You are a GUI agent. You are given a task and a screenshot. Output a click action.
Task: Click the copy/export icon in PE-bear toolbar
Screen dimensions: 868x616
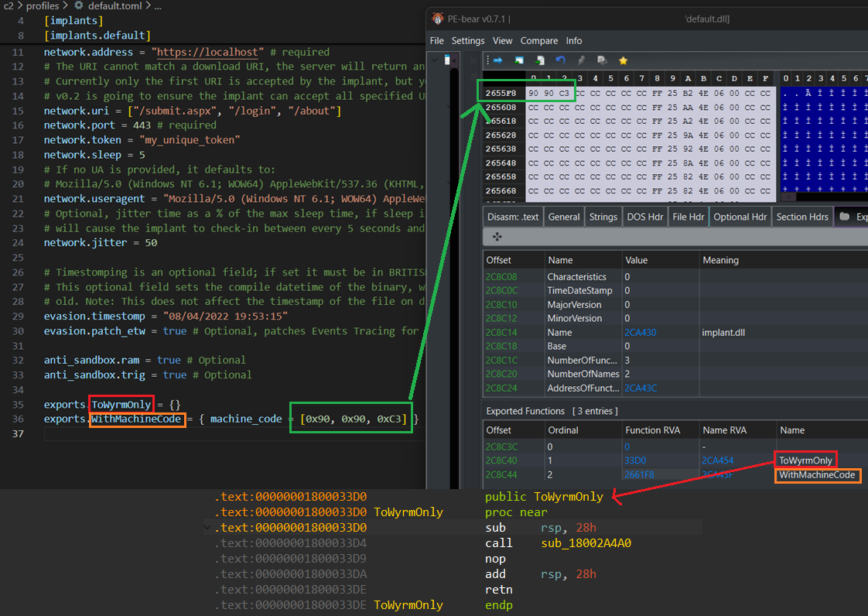pyautogui.click(x=602, y=60)
